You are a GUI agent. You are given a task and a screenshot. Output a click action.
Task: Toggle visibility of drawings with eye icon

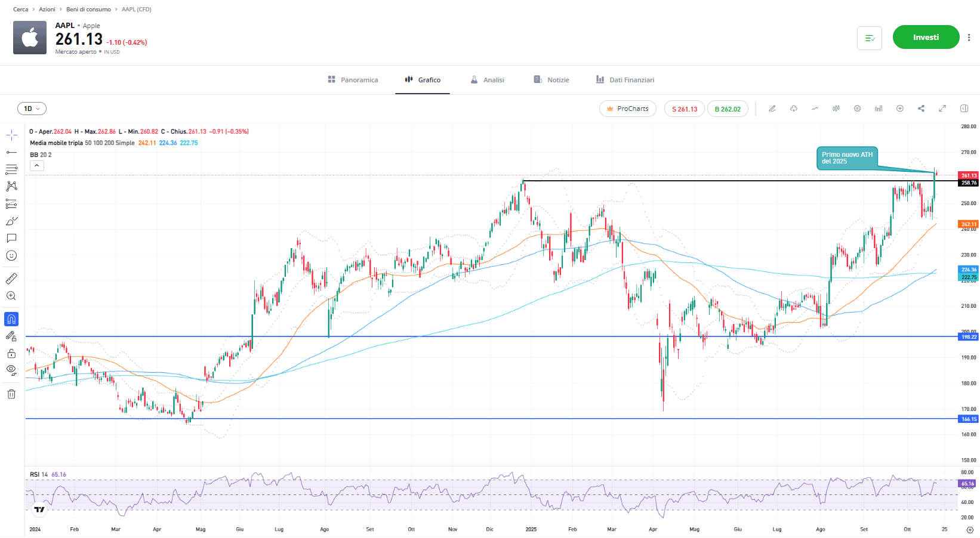tap(11, 370)
